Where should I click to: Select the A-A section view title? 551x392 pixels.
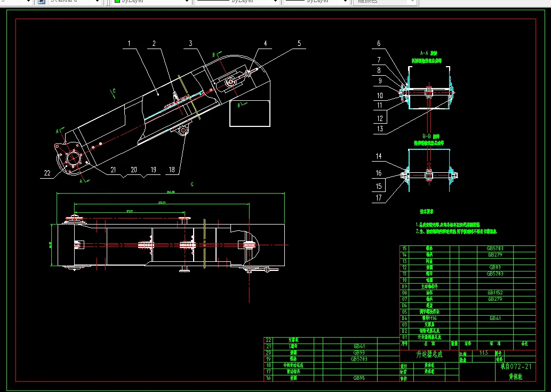(428, 53)
